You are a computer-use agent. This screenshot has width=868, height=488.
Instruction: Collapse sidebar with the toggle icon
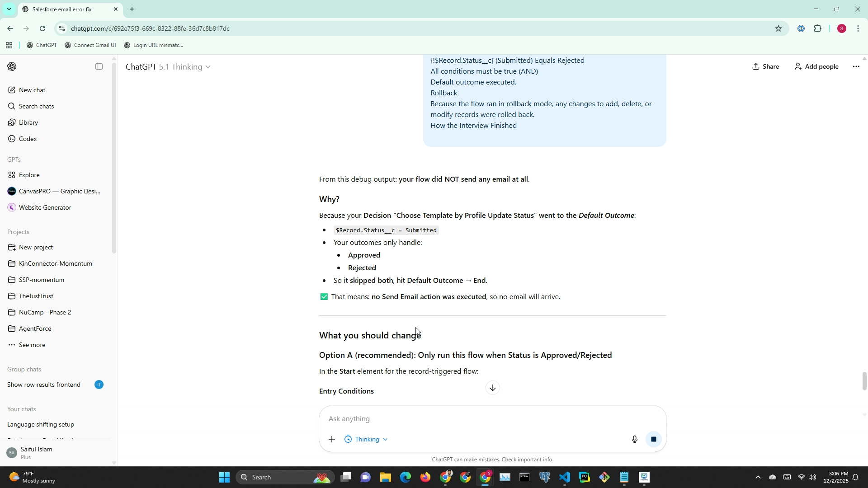(99, 66)
